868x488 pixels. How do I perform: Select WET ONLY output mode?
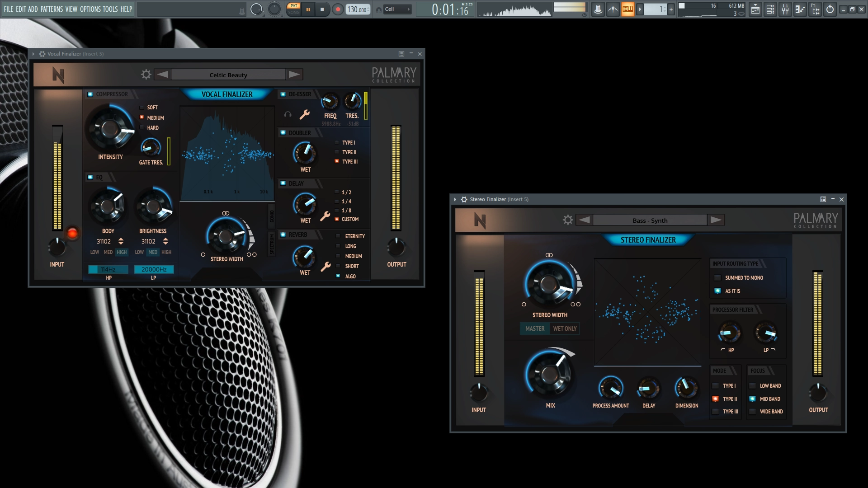click(565, 328)
